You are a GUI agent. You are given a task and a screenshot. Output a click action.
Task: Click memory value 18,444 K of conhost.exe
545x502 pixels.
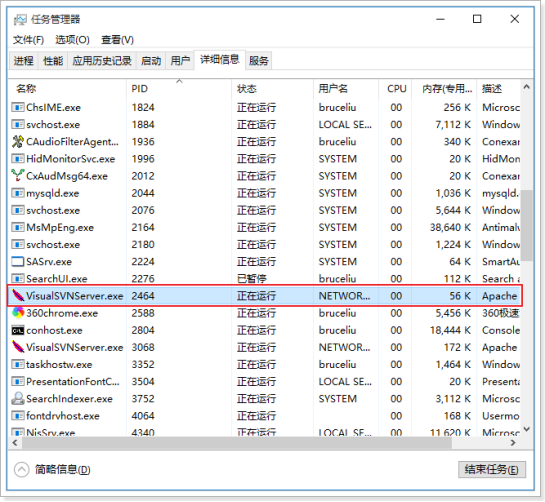click(x=450, y=330)
